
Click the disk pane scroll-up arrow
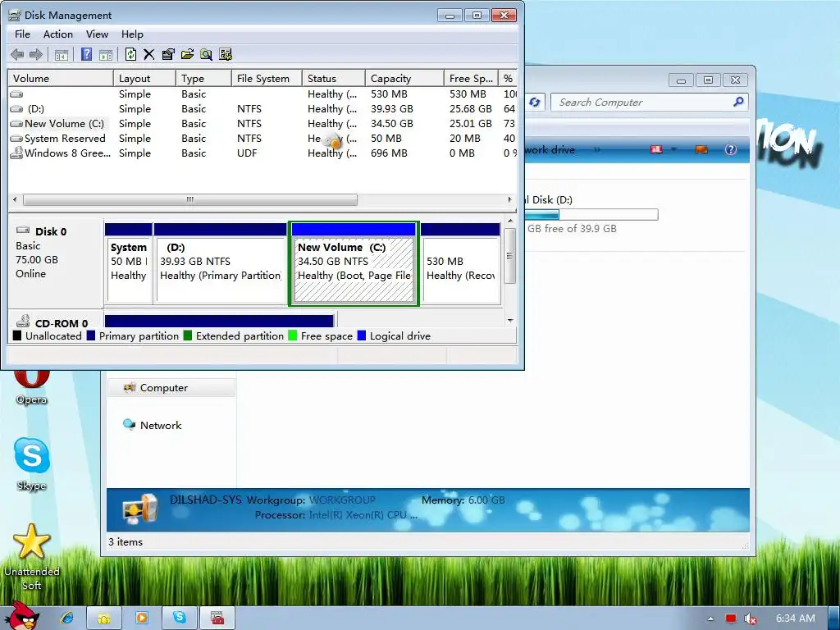click(x=510, y=221)
